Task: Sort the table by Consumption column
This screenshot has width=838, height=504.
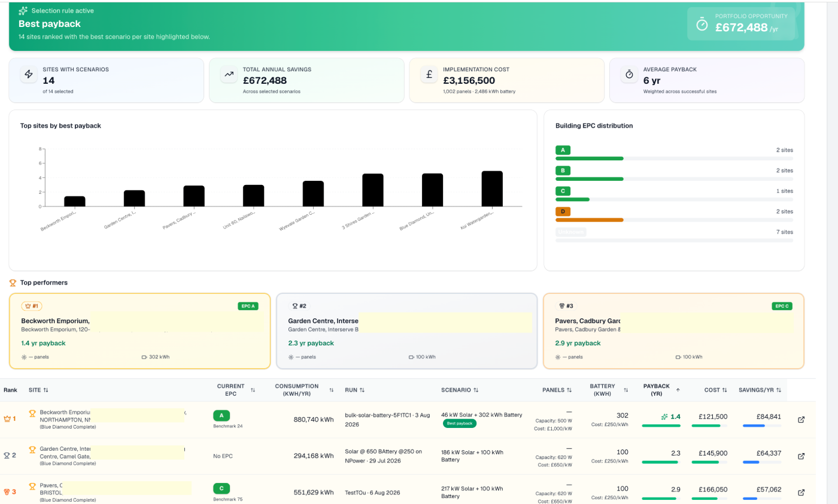Action: pyautogui.click(x=304, y=390)
